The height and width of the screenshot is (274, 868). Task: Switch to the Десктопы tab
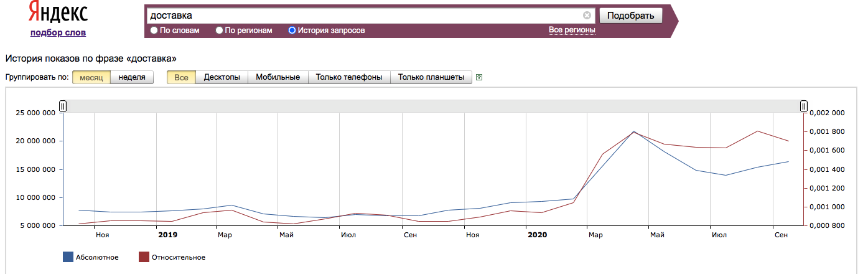coord(222,77)
